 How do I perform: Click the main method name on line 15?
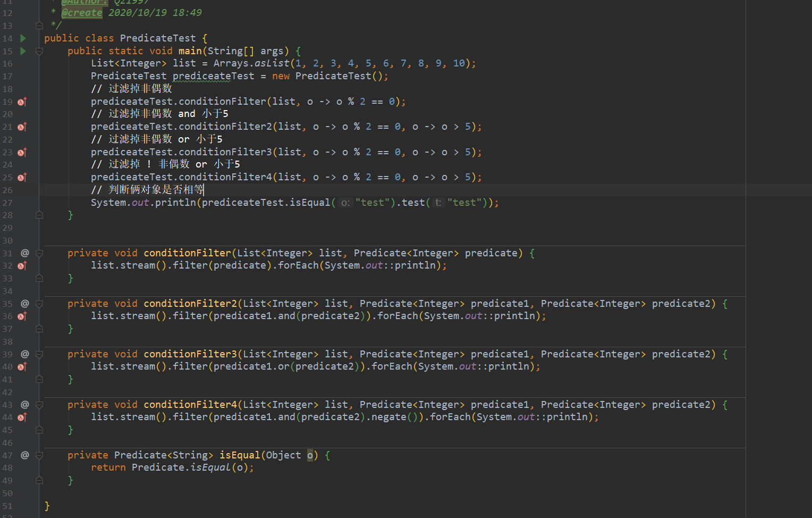(190, 51)
